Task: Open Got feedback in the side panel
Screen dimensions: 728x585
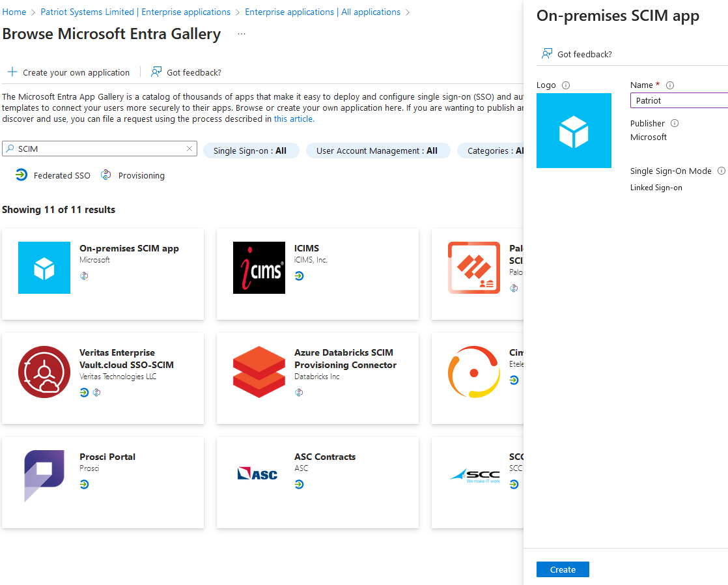Action: [x=585, y=54]
